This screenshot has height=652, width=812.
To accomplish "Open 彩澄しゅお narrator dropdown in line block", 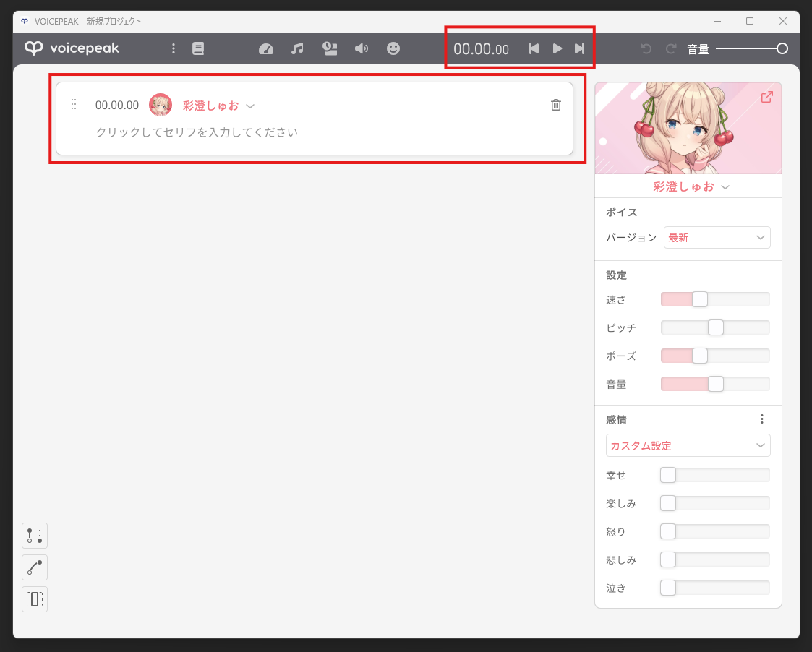I will pos(218,106).
